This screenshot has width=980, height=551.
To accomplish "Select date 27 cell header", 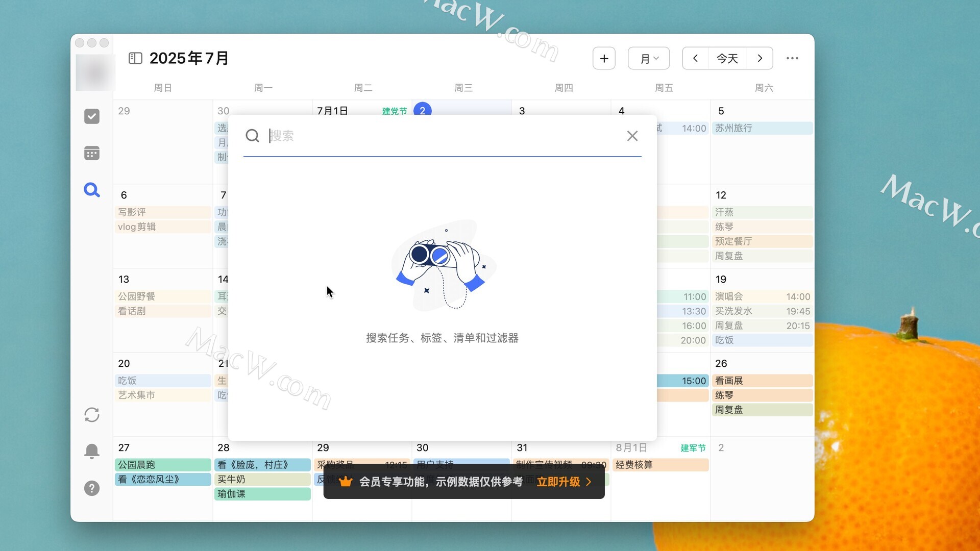I will (124, 447).
